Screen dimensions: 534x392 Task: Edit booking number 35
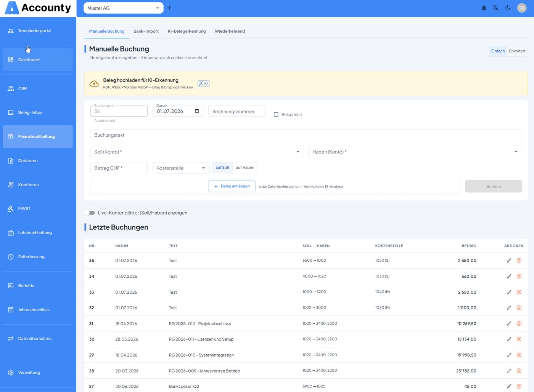[x=509, y=261]
